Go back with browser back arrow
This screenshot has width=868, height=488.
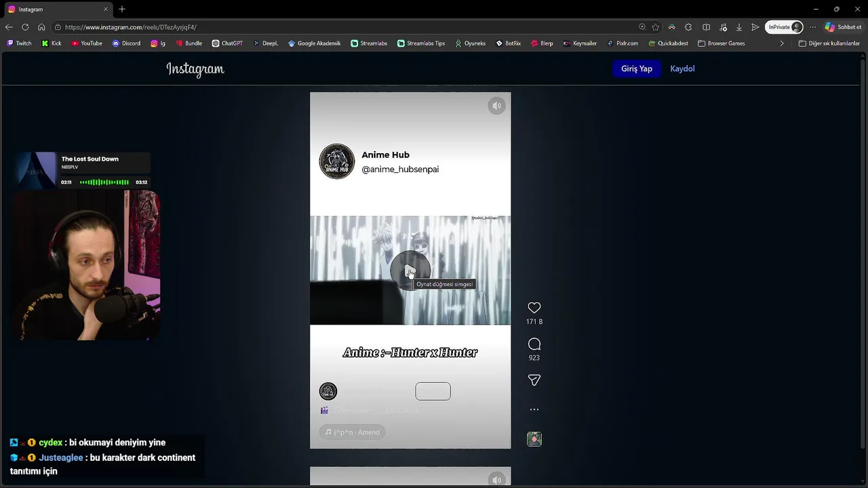pyautogui.click(x=9, y=27)
